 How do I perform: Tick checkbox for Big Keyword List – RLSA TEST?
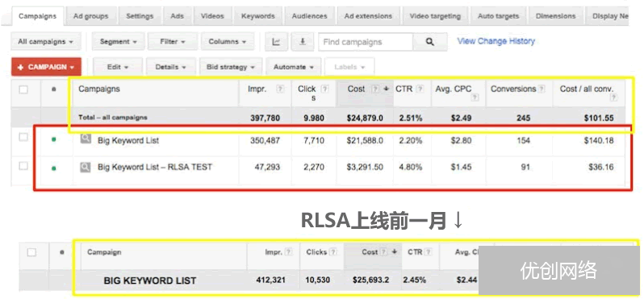pos(23,166)
